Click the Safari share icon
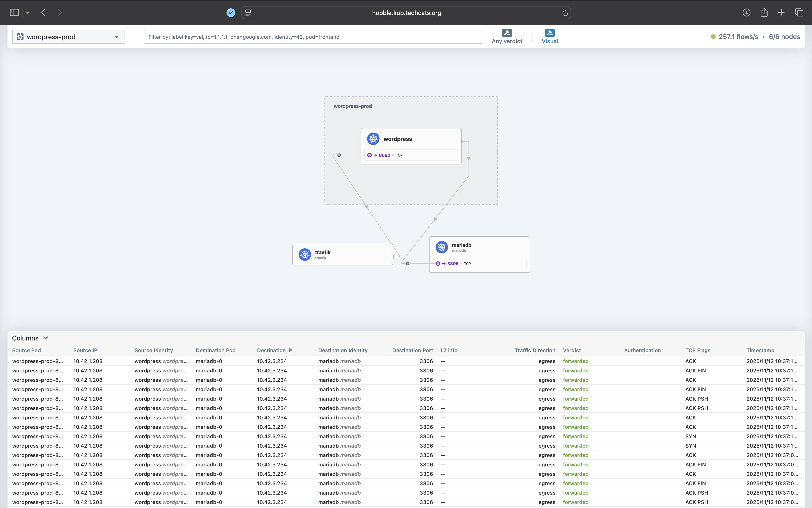812x508 pixels. click(x=764, y=12)
